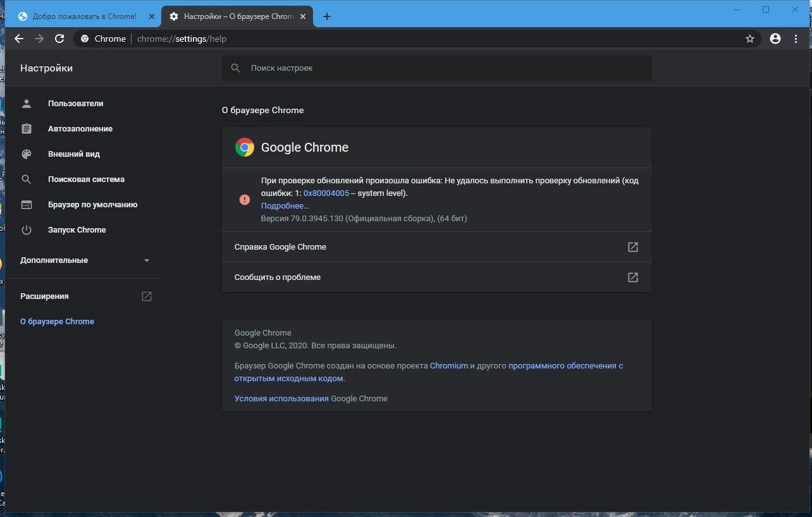Click the power icon beside 'Запуск Chrome'

(27, 229)
